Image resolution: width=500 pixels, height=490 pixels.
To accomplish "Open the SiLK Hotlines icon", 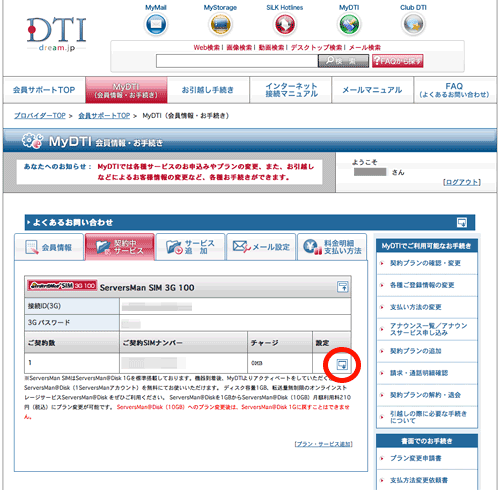I will [x=284, y=24].
